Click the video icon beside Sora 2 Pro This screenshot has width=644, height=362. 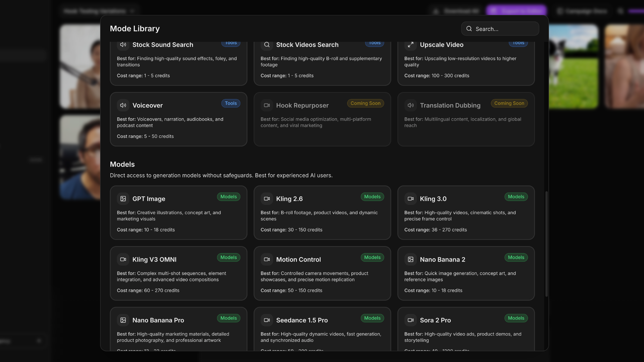(x=411, y=320)
